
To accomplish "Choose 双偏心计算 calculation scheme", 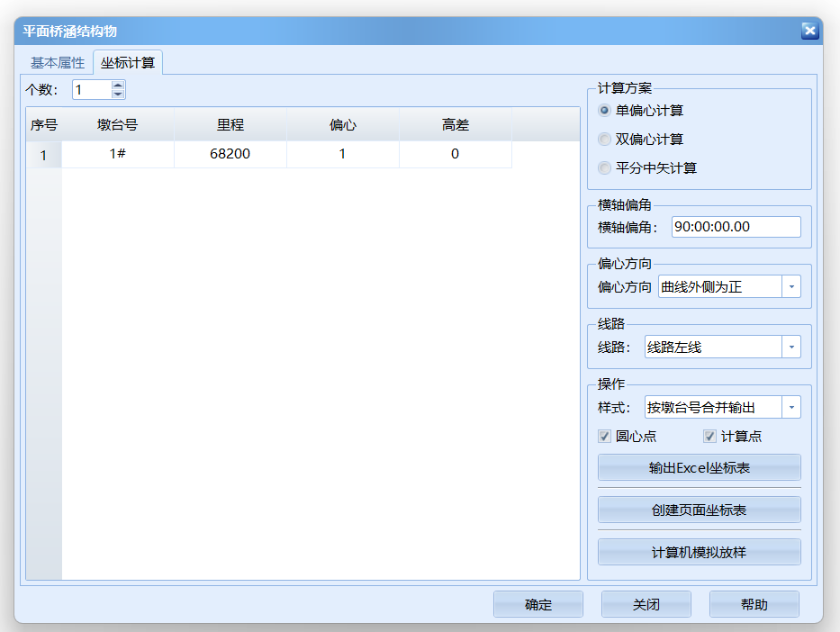I will tap(604, 140).
